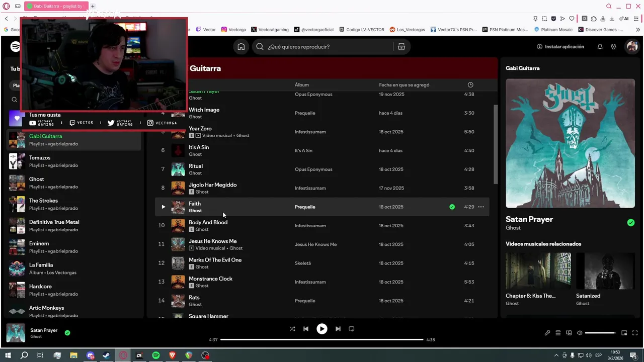Open the friends activity icon

pos(613,47)
